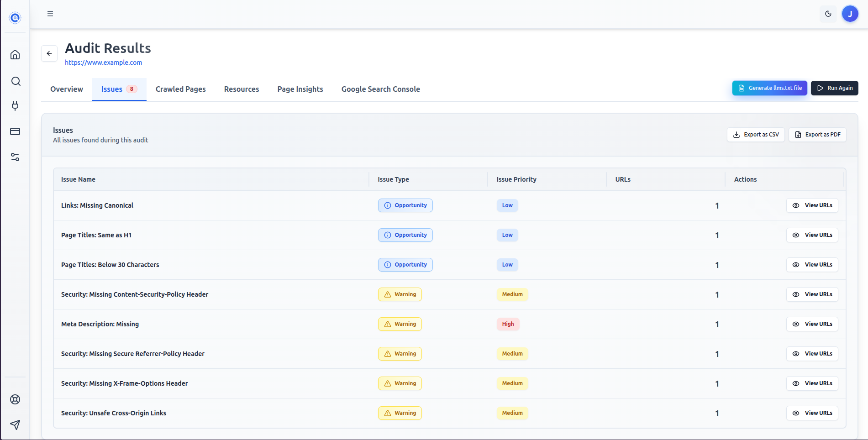Viewport: 868px width, 440px height.
Task: Open the https://www.example.com link
Action: tap(103, 63)
